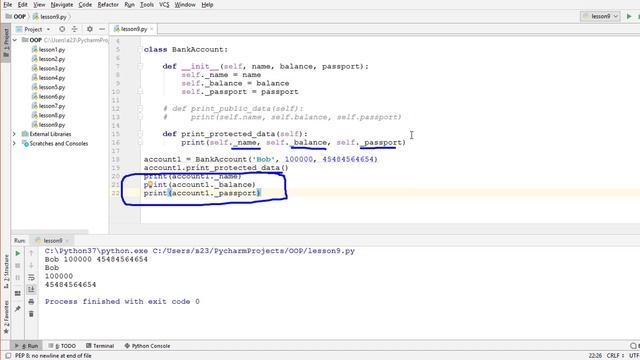Screen dimensions: 640x360
Task: Collapse print_protected_data fold marker at line 15
Action: (x=140, y=134)
